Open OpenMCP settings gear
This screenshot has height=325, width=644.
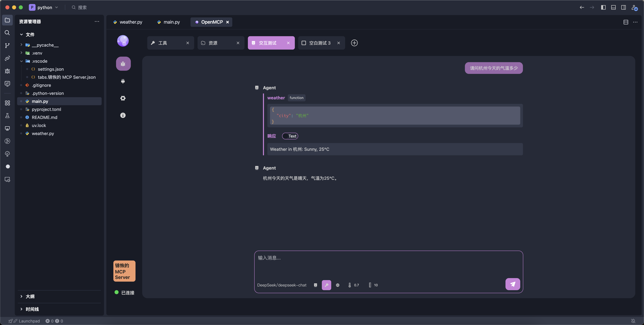pos(123,98)
